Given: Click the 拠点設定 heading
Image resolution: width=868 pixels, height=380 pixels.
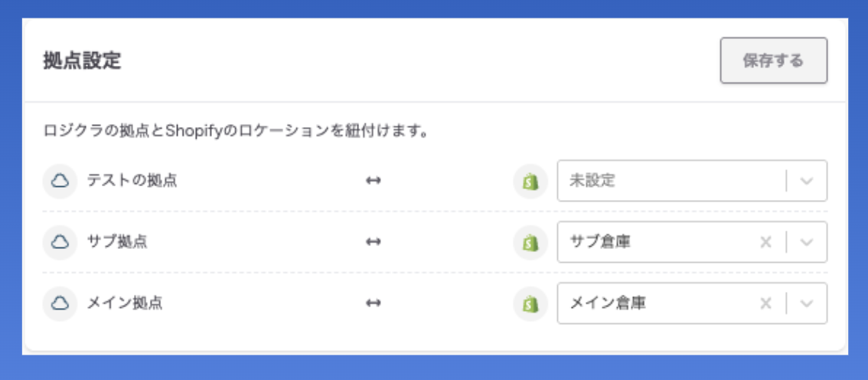Looking at the screenshot, I should click(x=82, y=61).
